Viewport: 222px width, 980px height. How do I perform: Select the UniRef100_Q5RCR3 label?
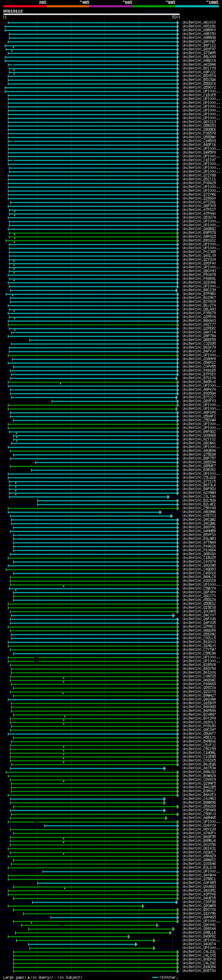(x=199, y=125)
